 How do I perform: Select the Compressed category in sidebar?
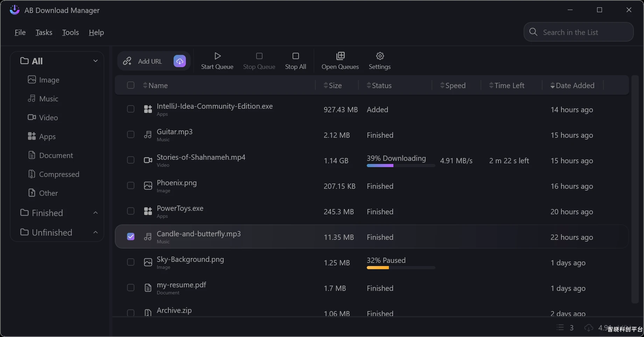[59, 174]
